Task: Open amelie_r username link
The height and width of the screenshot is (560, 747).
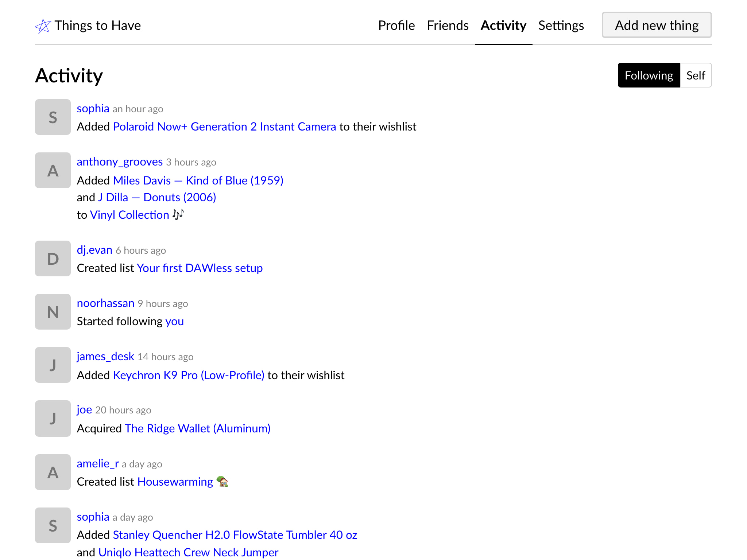Action: (98, 463)
